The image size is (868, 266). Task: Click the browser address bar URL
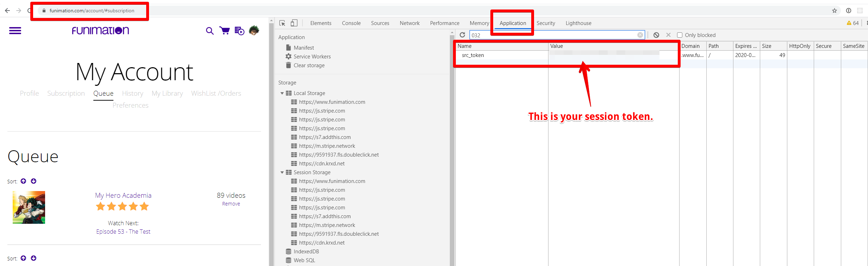click(92, 11)
